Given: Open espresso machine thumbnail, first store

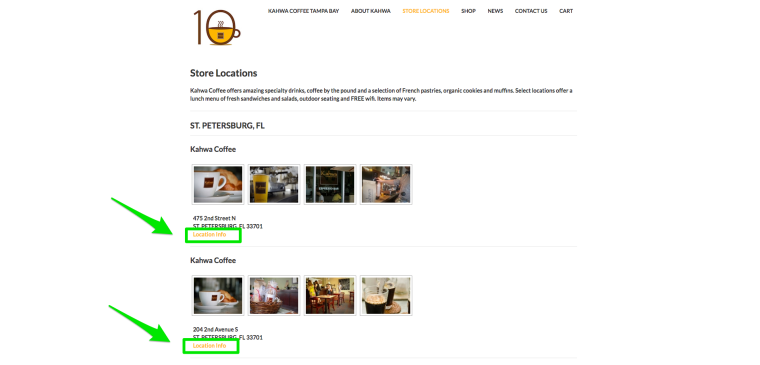Looking at the screenshot, I should [x=386, y=185].
